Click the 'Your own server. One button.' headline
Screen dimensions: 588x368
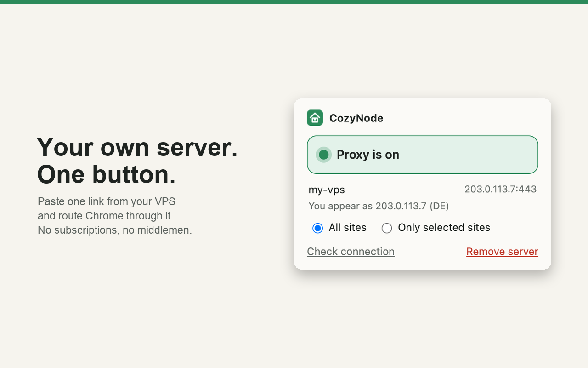[x=137, y=161]
